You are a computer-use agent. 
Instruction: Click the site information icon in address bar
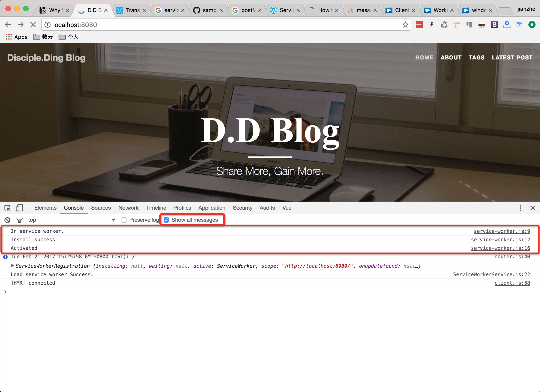click(x=48, y=25)
